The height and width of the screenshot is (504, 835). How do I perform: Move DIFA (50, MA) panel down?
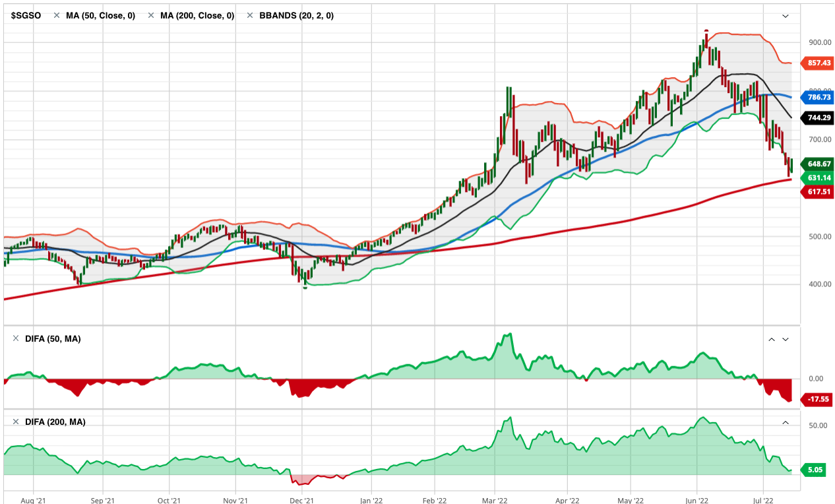click(786, 339)
